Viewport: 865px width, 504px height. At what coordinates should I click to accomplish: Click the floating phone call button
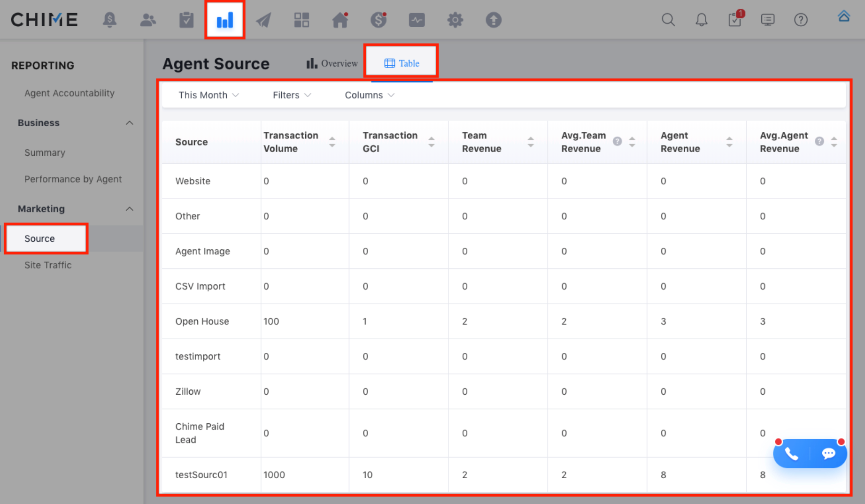792,454
